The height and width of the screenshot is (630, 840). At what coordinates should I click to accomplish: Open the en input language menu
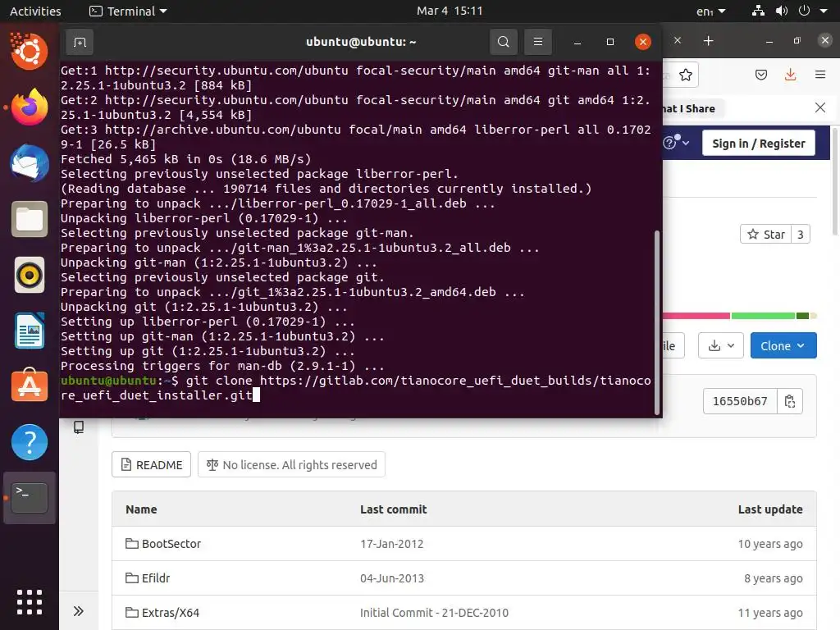click(711, 11)
